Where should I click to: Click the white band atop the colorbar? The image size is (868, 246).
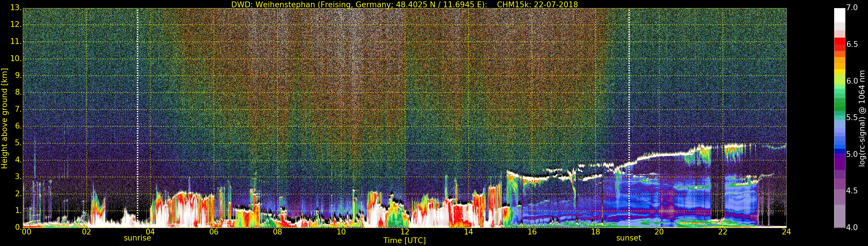click(x=840, y=15)
